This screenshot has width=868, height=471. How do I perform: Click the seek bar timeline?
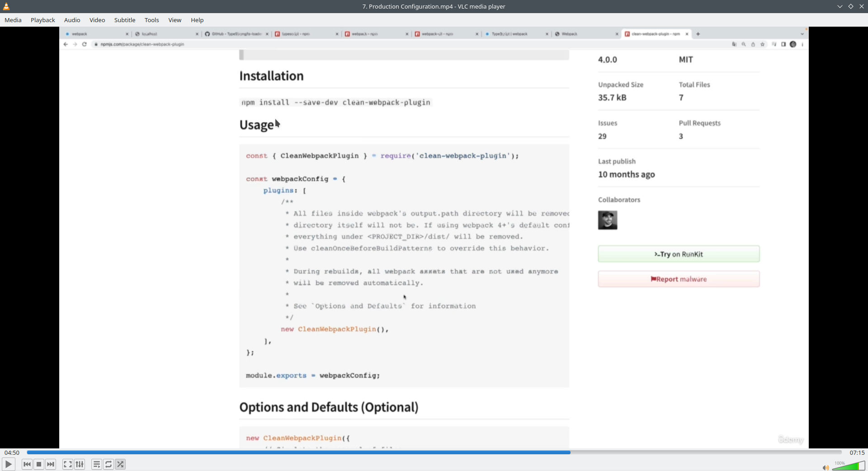[x=434, y=452]
